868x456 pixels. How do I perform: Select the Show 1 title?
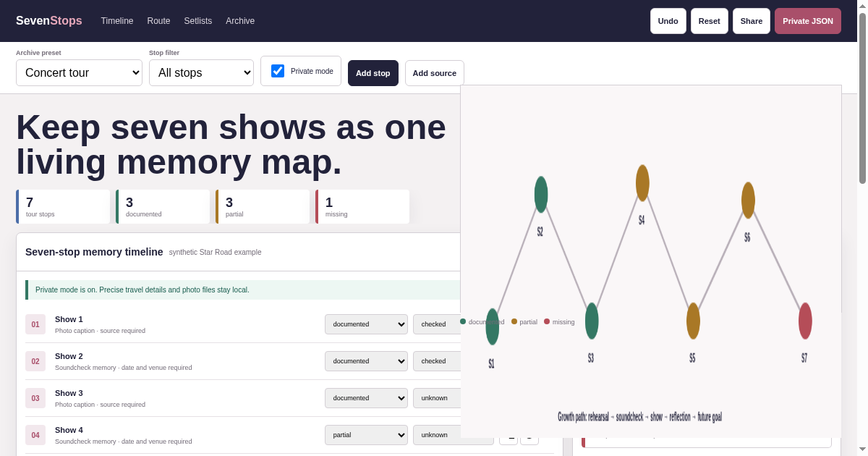pos(69,319)
